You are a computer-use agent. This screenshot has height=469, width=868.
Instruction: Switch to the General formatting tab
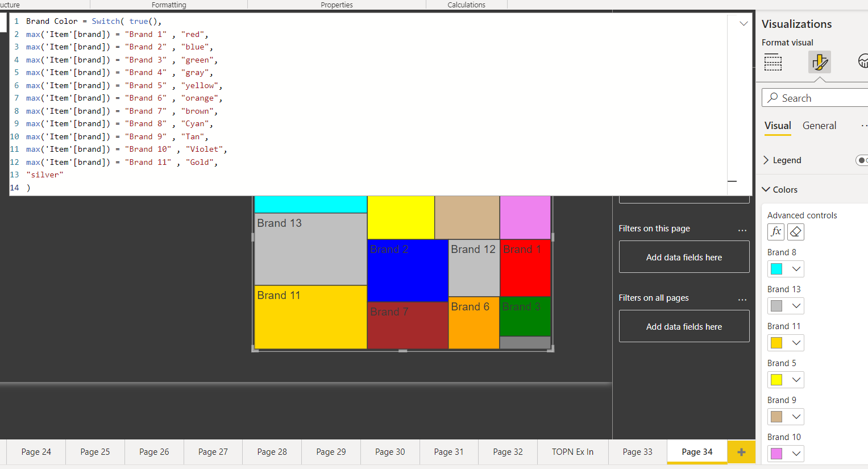pos(819,126)
